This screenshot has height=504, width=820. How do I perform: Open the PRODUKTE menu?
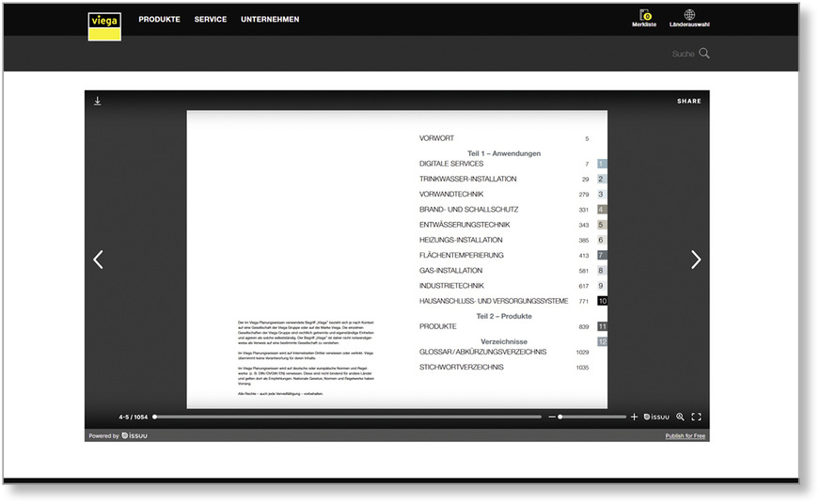click(159, 19)
